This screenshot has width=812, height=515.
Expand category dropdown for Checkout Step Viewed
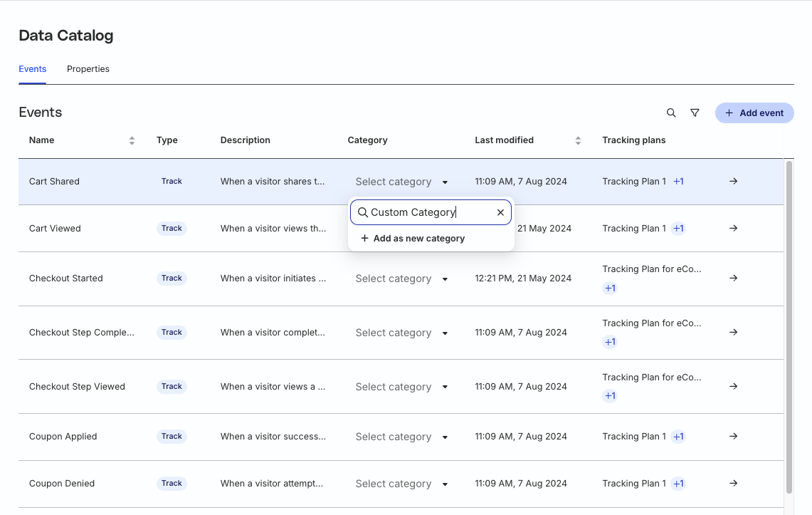401,387
